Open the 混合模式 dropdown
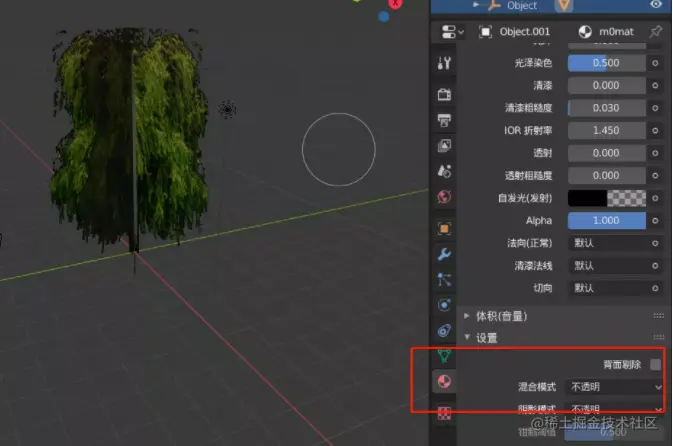This screenshot has width=673, height=446. [x=615, y=387]
